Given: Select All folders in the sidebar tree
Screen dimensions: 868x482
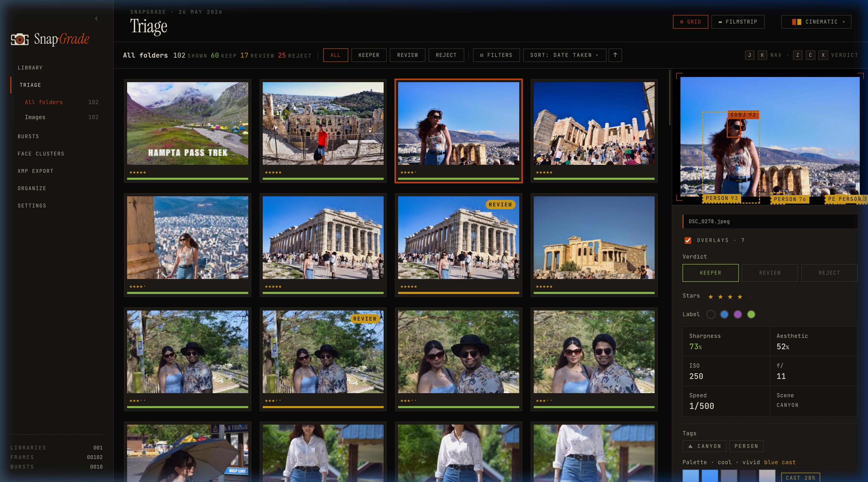Looking at the screenshot, I should point(61,102).
